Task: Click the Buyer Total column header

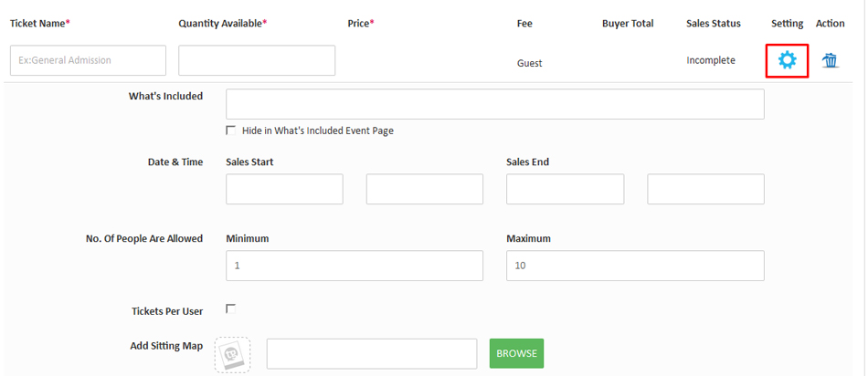Action: click(x=628, y=24)
